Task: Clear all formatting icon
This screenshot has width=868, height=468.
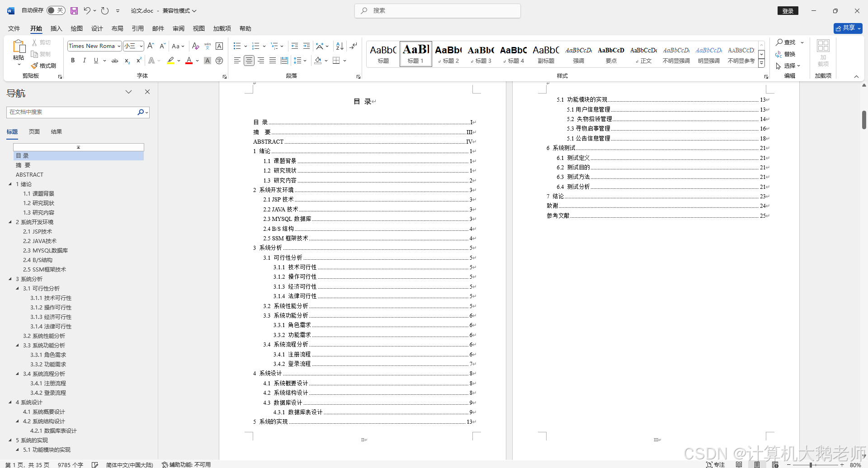Action: pos(195,46)
